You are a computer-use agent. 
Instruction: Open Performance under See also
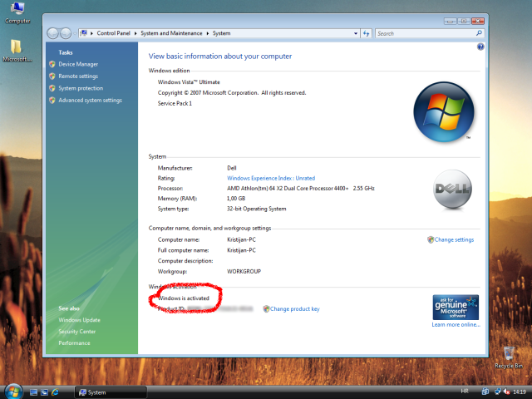(x=74, y=343)
